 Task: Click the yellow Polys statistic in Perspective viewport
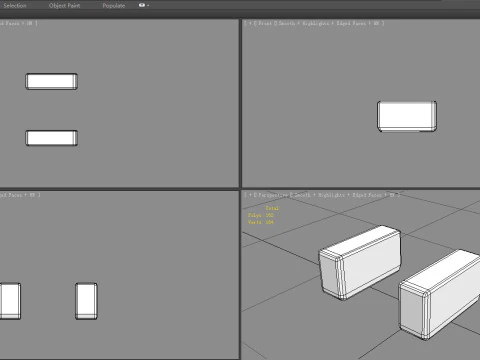(x=261, y=215)
